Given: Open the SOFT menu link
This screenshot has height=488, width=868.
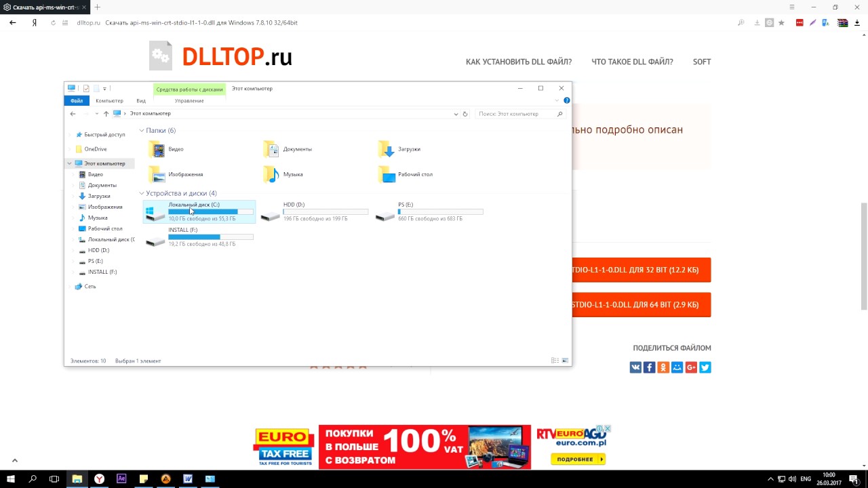Looking at the screenshot, I should point(702,62).
